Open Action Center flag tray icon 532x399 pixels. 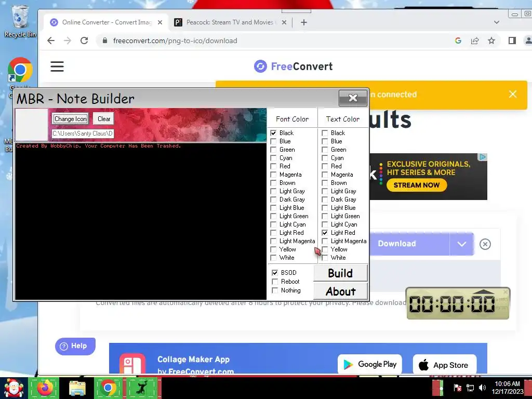pyautogui.click(x=457, y=388)
